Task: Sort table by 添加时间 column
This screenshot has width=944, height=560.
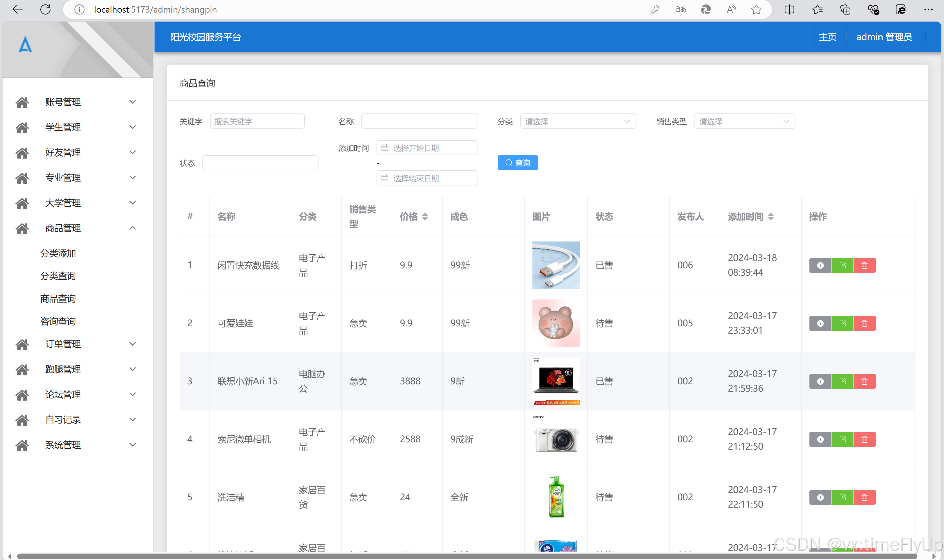Action: point(770,217)
